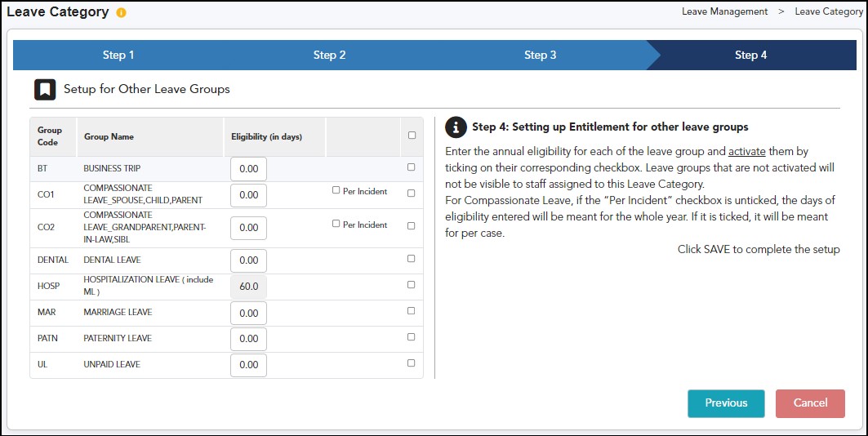
Task: Click the Step 4 information circle icon
Action: point(456,127)
